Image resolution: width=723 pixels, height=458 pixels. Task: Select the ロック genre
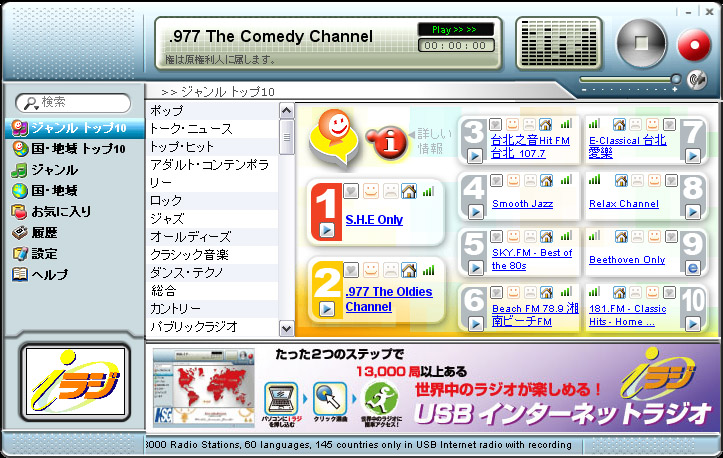point(213,201)
